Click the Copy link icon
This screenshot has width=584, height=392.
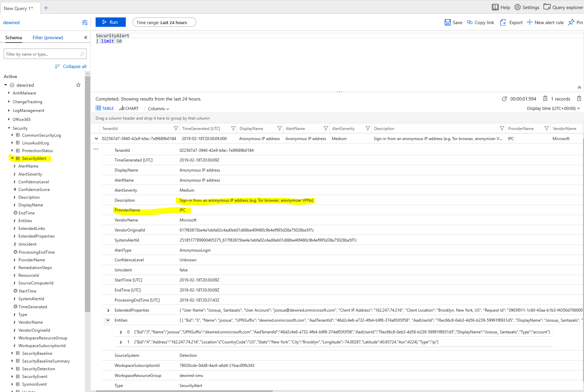tap(470, 22)
